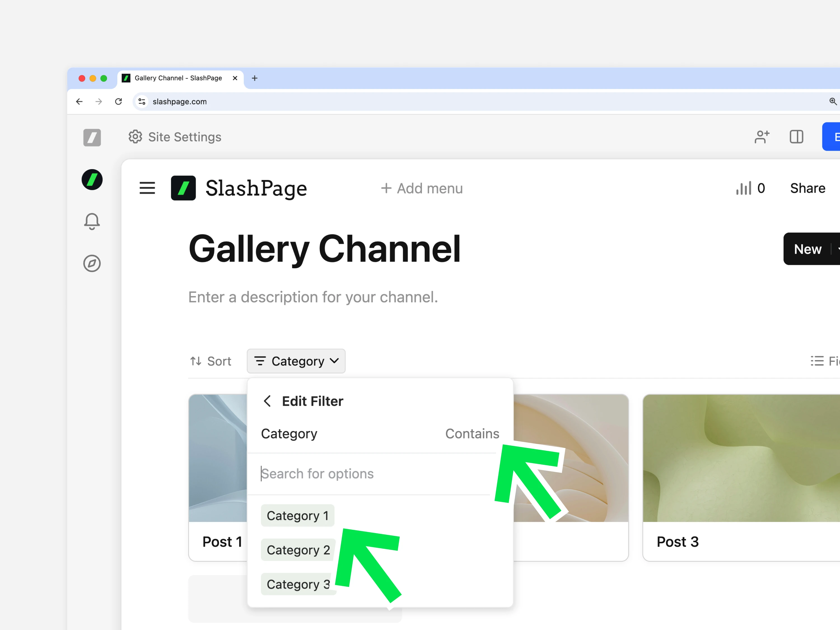Click the zoom magnifier in address bar
Screen dimensions: 840x630
[833, 101]
